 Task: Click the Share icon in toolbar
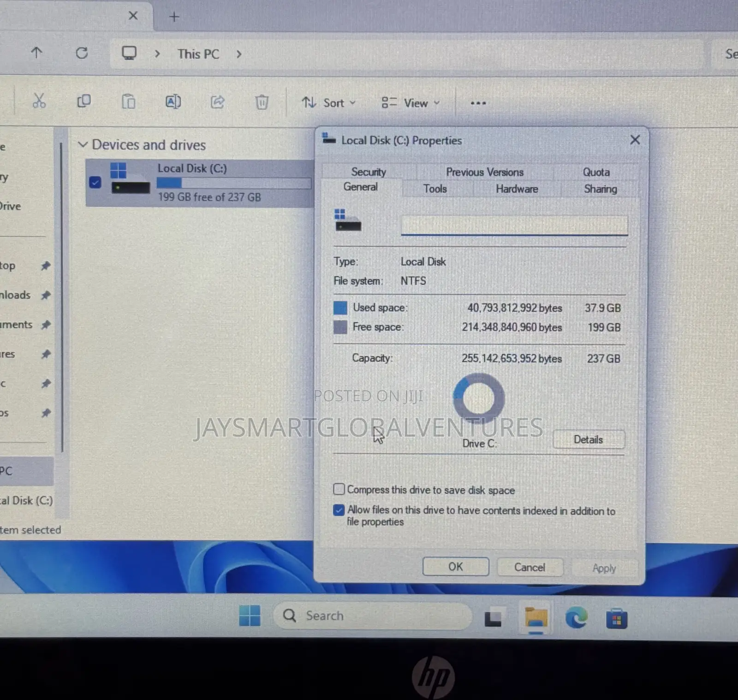coord(218,101)
